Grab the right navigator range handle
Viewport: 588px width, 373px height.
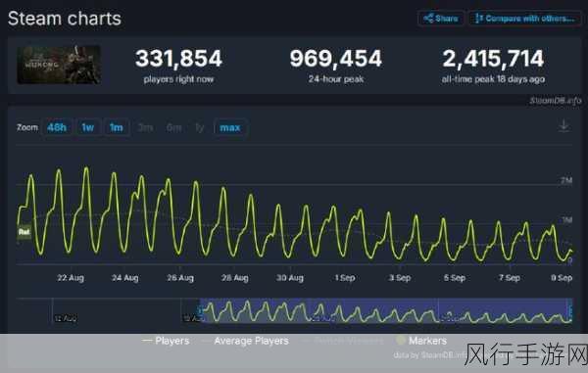pos(571,311)
